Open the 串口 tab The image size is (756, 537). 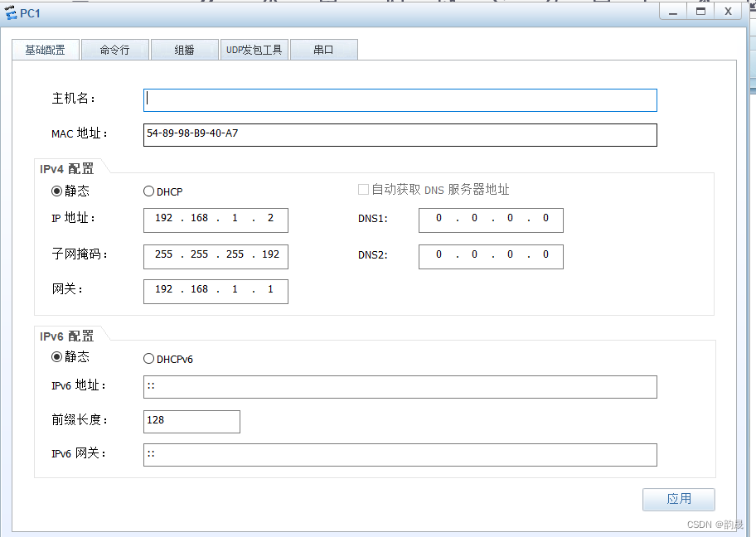pos(323,50)
